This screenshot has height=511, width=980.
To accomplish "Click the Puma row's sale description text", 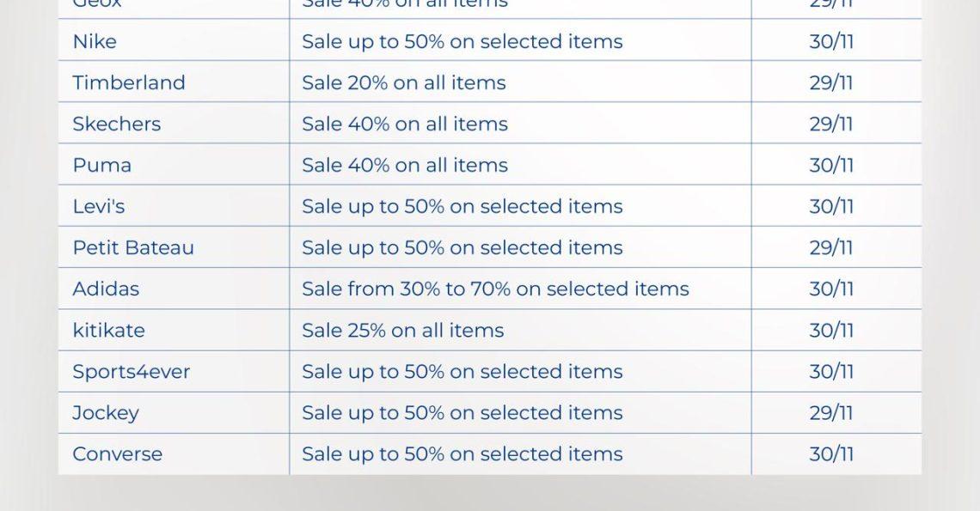I will click(x=405, y=165).
